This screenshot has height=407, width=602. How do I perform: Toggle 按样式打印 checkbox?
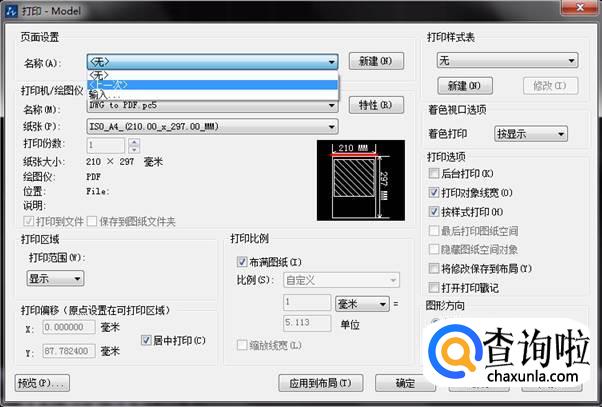(434, 211)
